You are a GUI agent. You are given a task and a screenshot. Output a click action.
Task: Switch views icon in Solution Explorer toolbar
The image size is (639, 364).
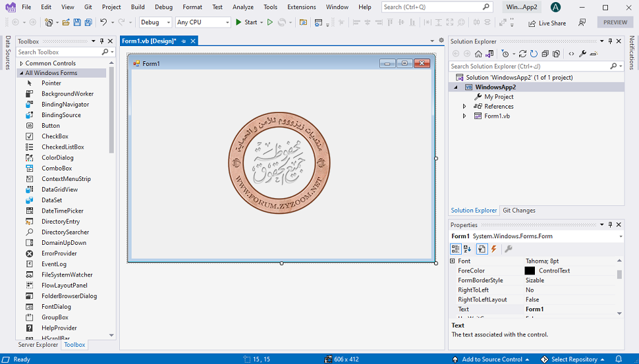[490, 54]
